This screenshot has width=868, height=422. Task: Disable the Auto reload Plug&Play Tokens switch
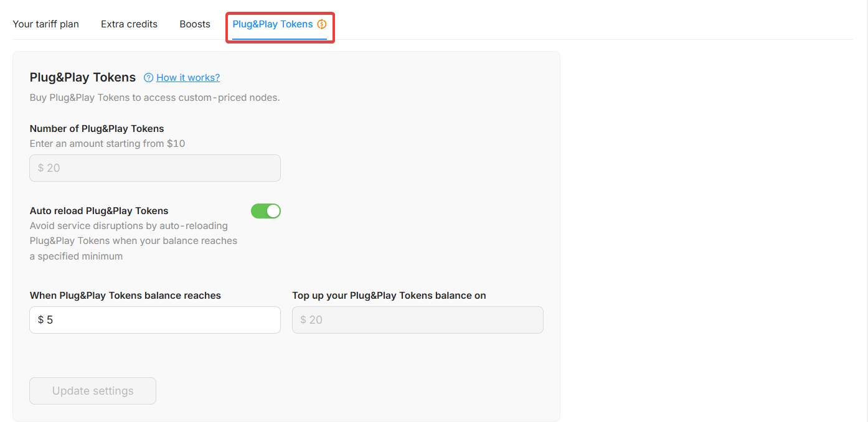[266, 211]
